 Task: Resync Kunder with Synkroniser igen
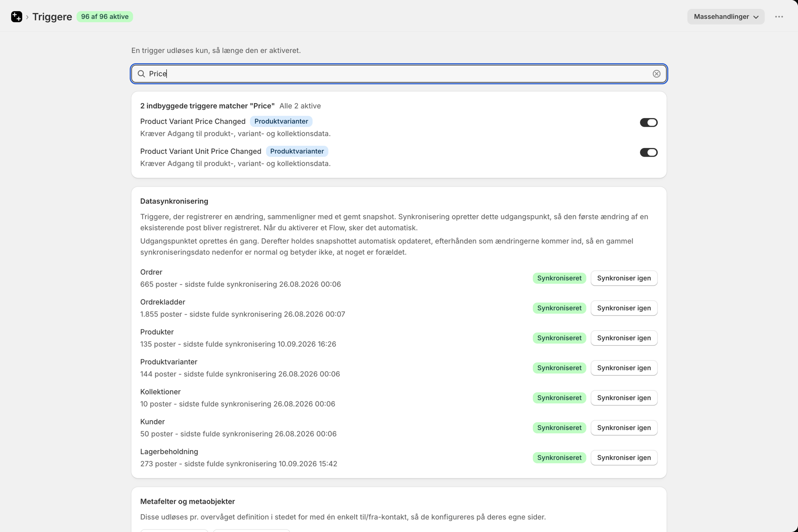(624, 428)
